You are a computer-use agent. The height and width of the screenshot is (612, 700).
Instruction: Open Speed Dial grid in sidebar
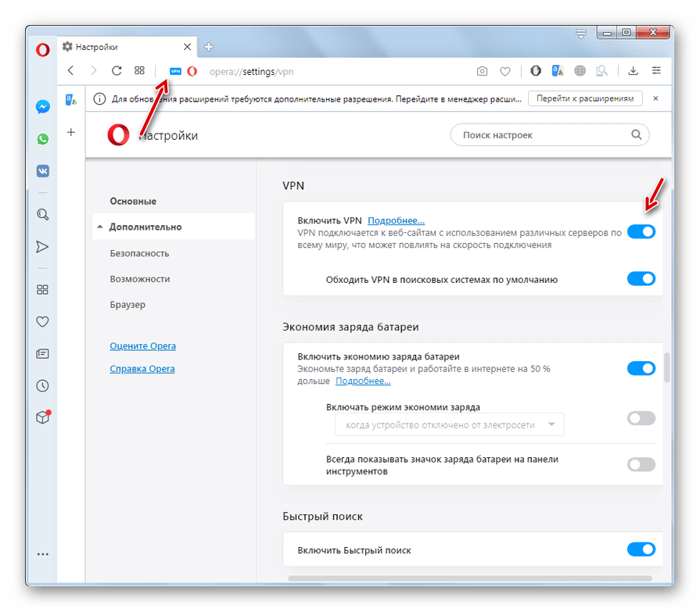(x=42, y=290)
